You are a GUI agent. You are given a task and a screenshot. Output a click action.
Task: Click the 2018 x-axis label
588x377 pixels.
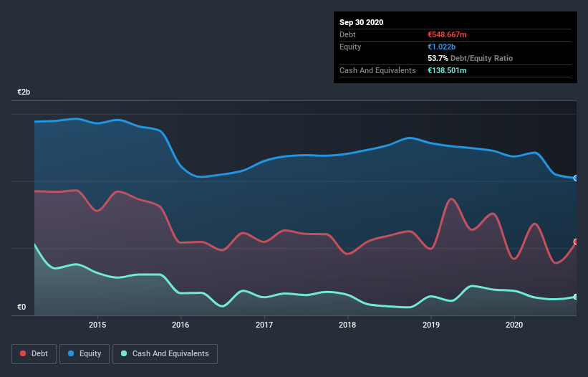[347, 325]
